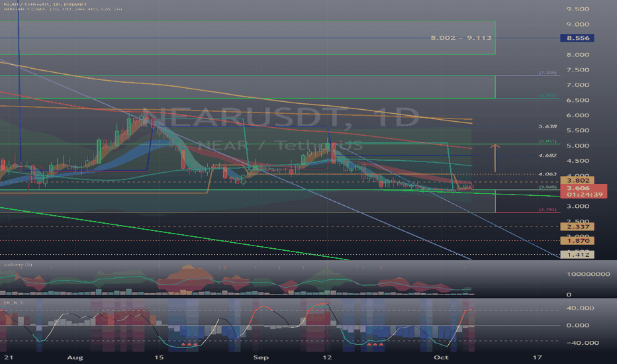Click the 5.638 level annotation
This screenshot has height=364, width=617.
pos(547,126)
